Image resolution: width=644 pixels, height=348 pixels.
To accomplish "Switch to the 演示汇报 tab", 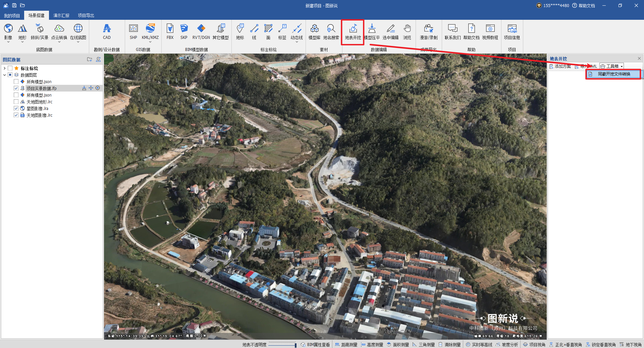I will coord(61,15).
